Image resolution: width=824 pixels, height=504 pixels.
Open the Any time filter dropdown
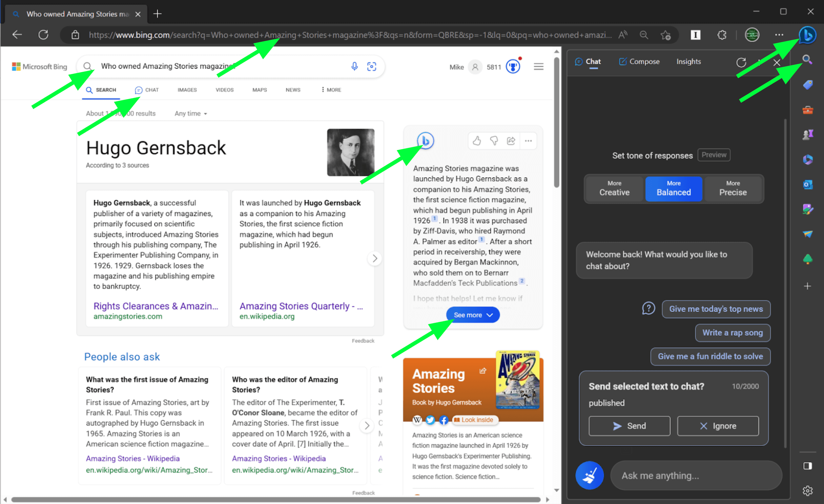coord(191,114)
